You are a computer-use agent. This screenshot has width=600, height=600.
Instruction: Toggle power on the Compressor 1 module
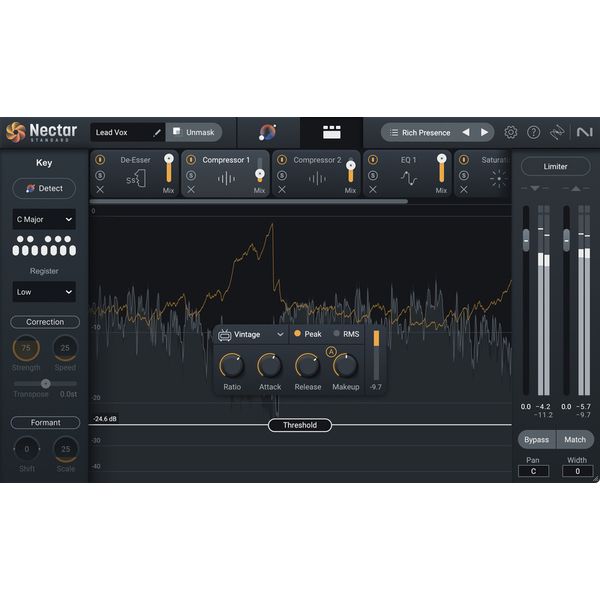coord(191,160)
